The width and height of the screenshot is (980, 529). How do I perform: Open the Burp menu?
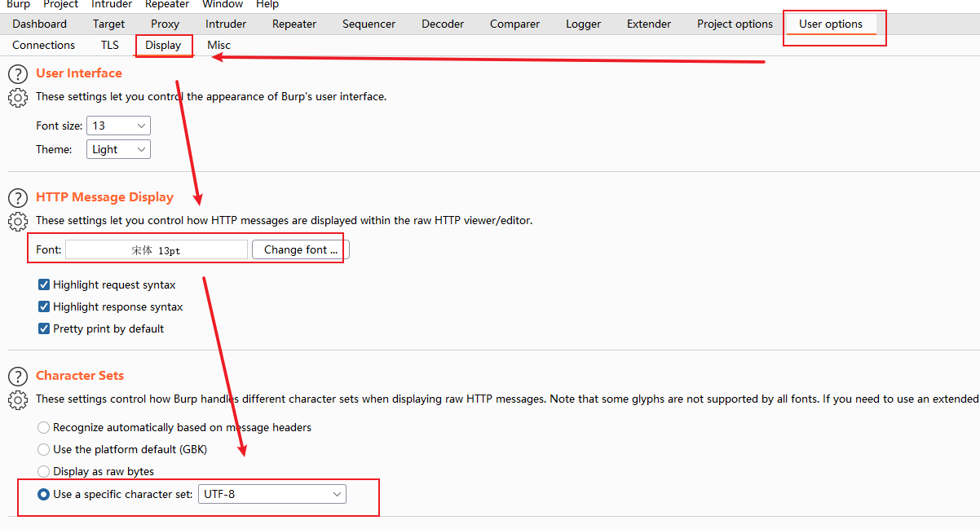pos(18,4)
